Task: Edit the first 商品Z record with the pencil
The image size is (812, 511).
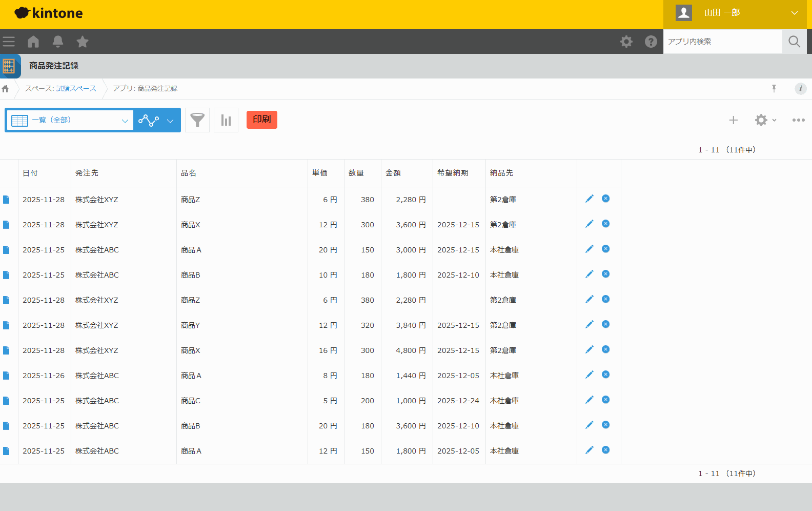Action: pos(590,199)
